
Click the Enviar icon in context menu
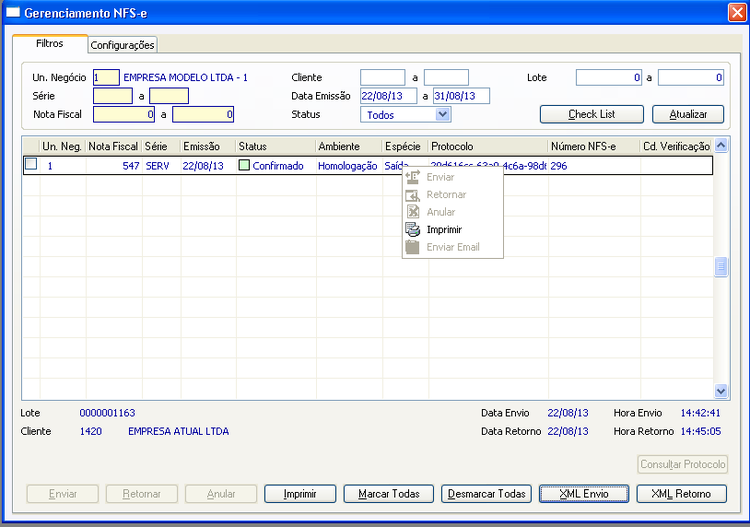[x=412, y=177]
